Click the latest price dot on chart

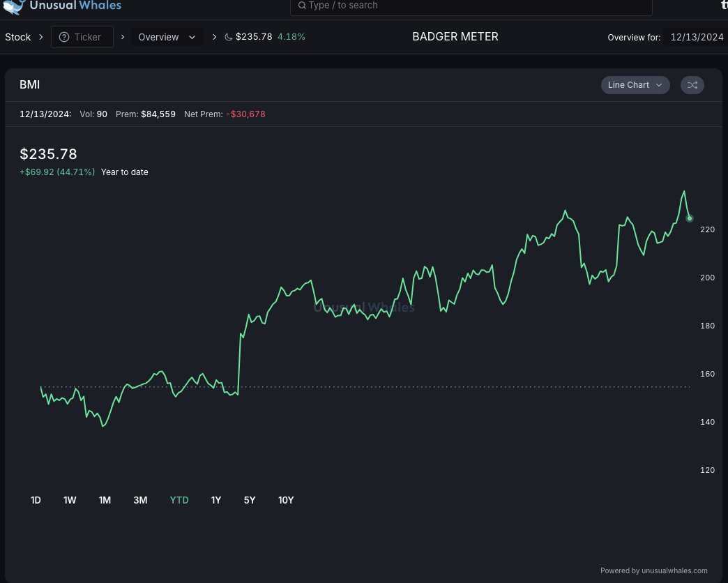690,218
